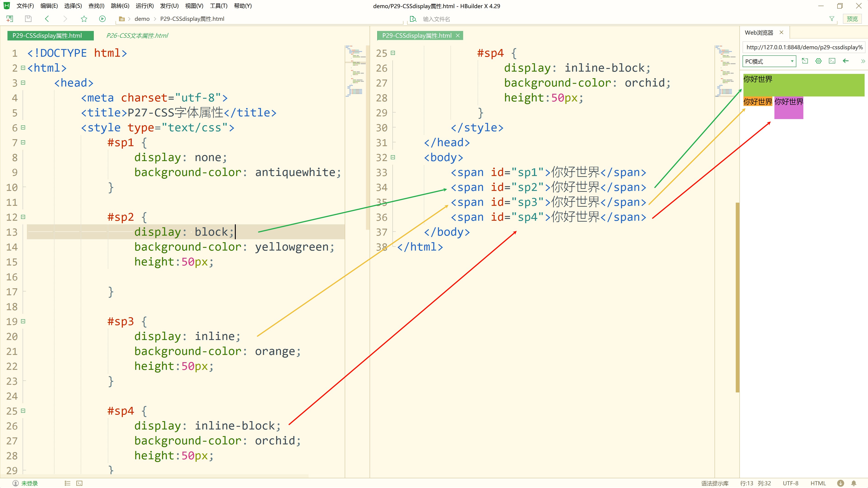The height and width of the screenshot is (488, 868).
Task: Collapse the #sp1 rule fold at line 7
Action: tap(23, 142)
